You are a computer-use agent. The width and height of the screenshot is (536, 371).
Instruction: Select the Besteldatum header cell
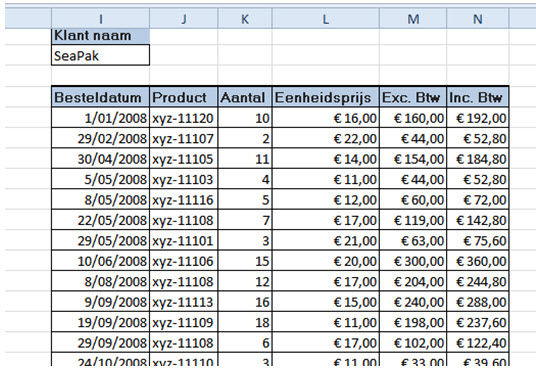pos(100,97)
